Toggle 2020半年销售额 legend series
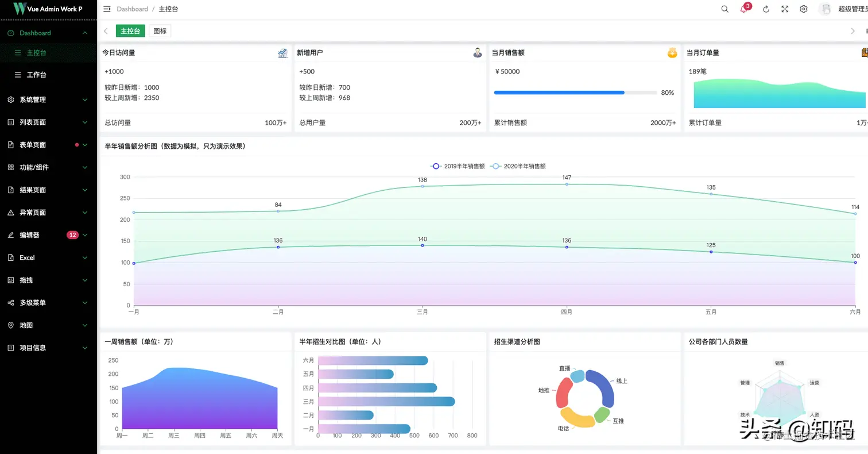 (x=518, y=166)
